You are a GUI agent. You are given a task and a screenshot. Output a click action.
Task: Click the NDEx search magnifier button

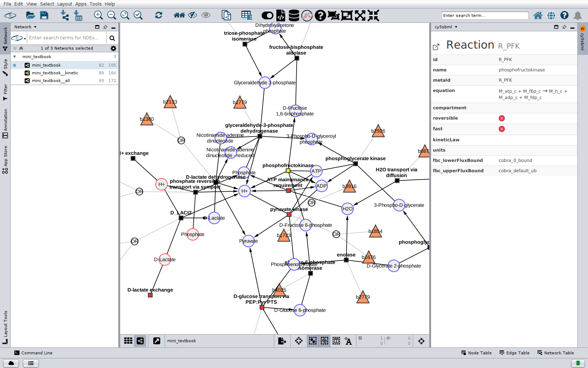(112, 38)
